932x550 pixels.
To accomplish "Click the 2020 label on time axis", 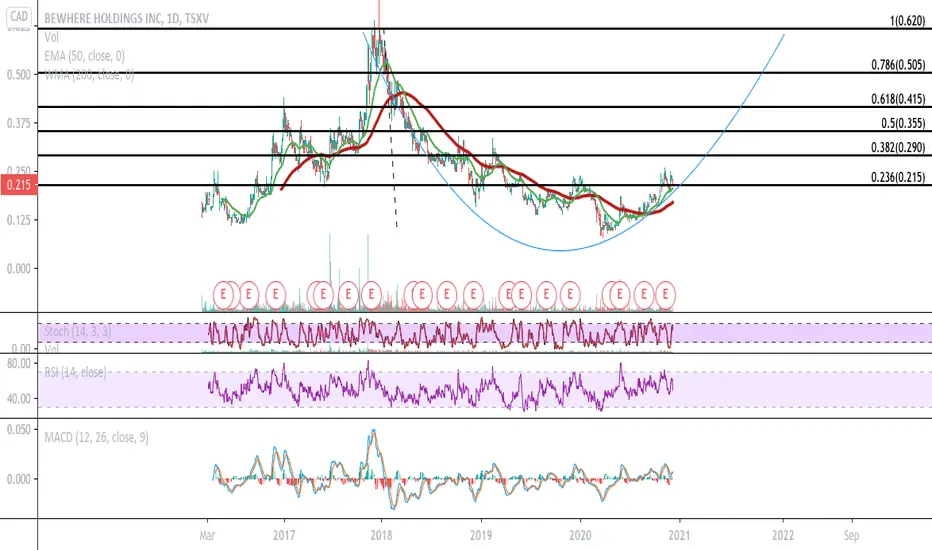I will point(580,535).
